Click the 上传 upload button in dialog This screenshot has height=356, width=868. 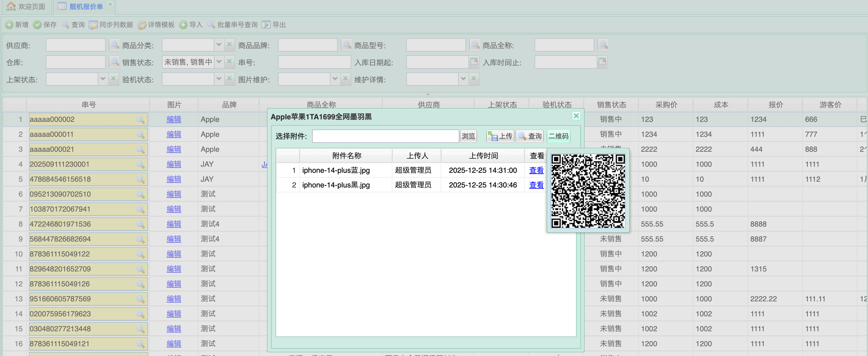(x=500, y=136)
